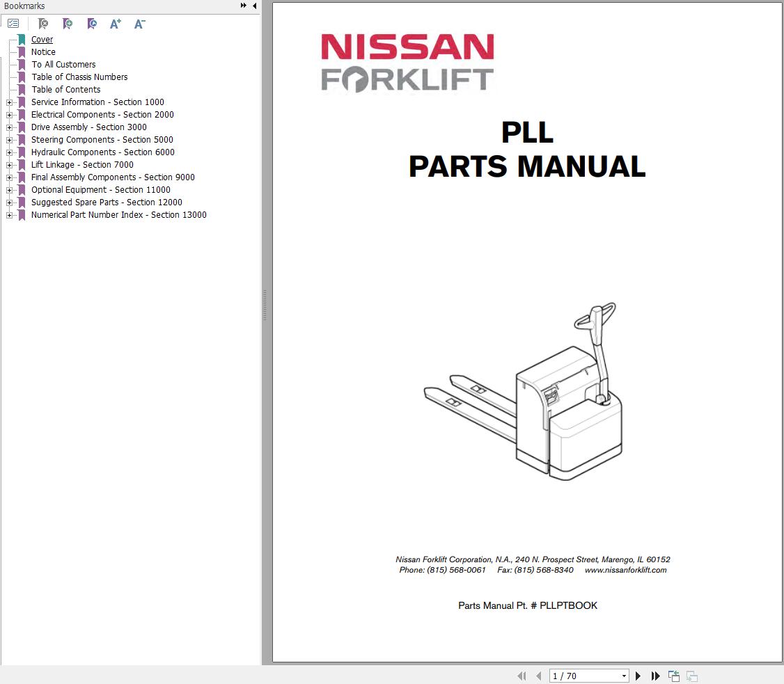This screenshot has width=784, height=684.
Task: Expand Service Information - Section 1000 bookmark
Action: [x=9, y=102]
